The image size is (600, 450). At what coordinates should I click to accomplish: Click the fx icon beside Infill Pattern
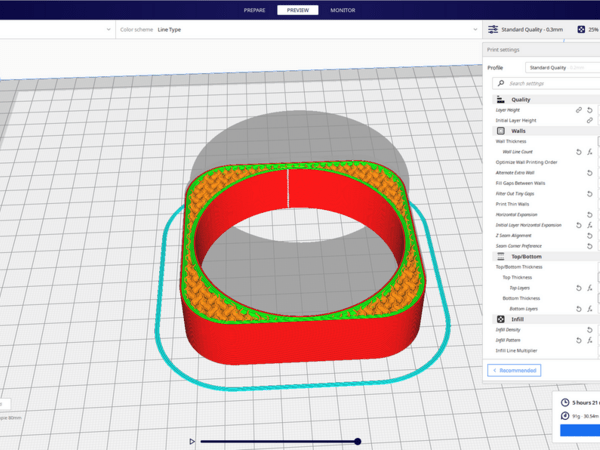pyautogui.click(x=590, y=340)
